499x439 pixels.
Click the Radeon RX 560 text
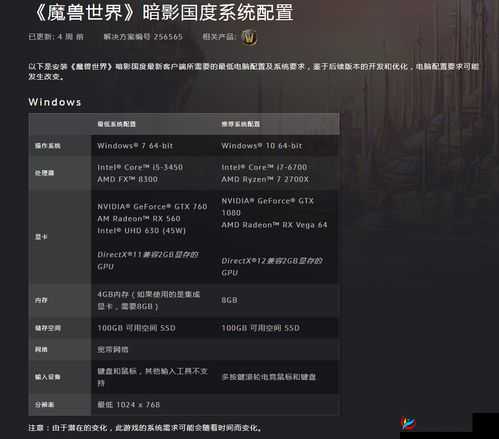tap(139, 219)
